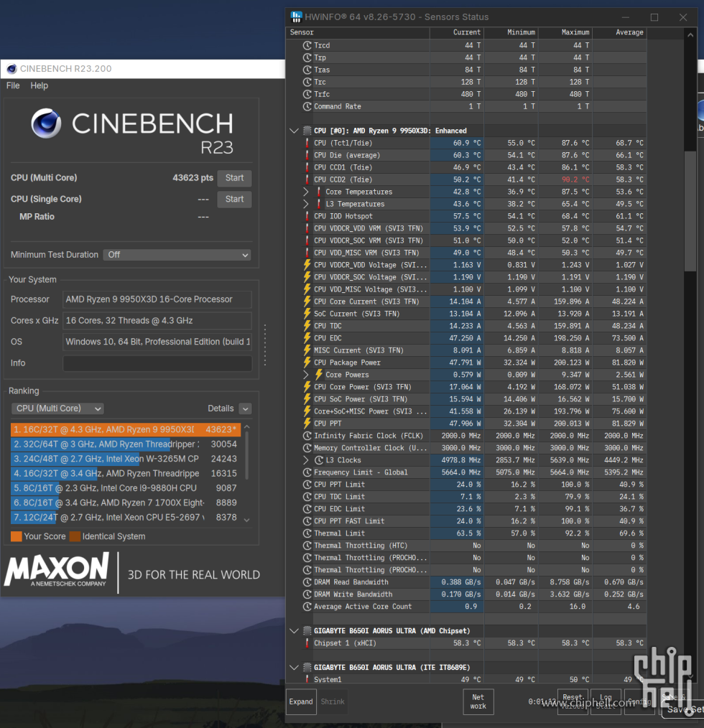Click the HWiNFO vertical scrollbar thumb
This screenshot has width=704, height=728.
point(690,210)
